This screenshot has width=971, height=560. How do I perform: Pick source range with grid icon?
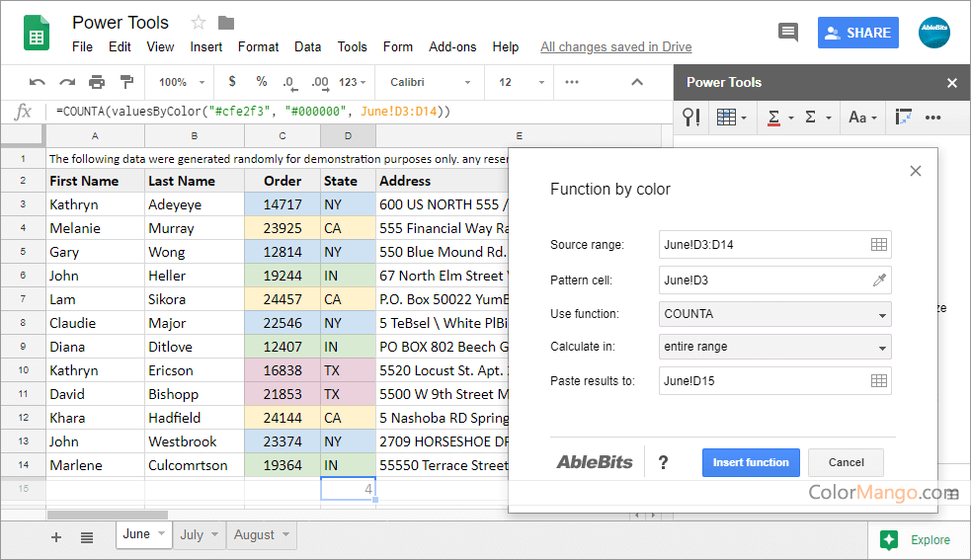pyautogui.click(x=879, y=245)
